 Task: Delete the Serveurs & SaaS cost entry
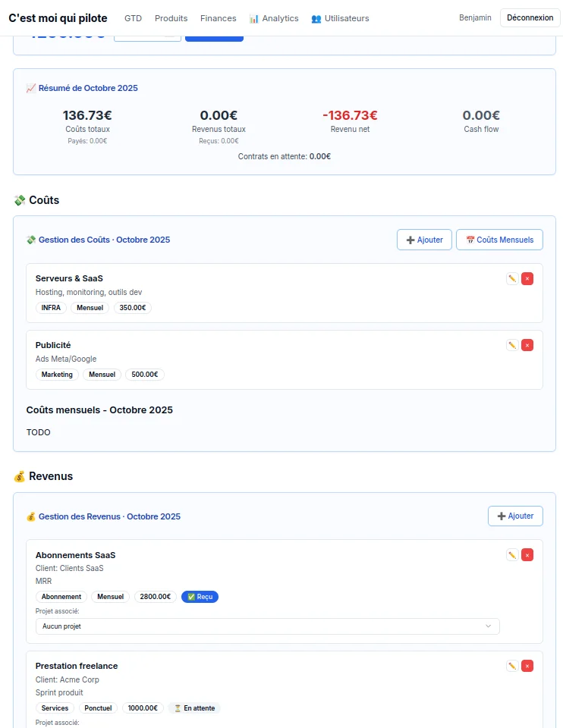coord(527,279)
